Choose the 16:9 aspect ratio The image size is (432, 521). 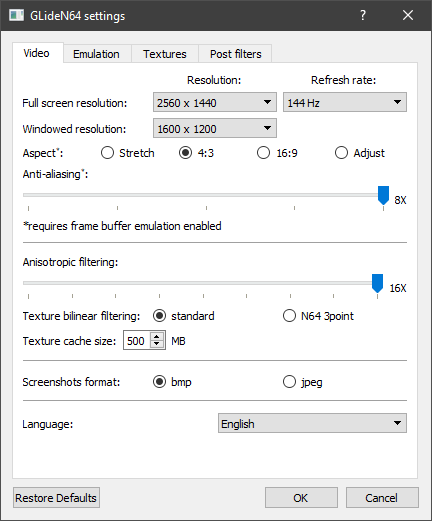pyautogui.click(x=277, y=153)
